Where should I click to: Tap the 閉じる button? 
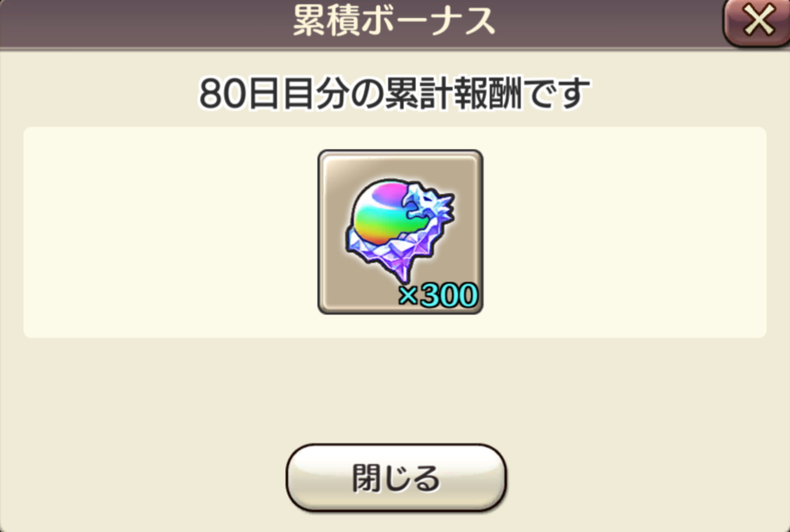[396, 478]
